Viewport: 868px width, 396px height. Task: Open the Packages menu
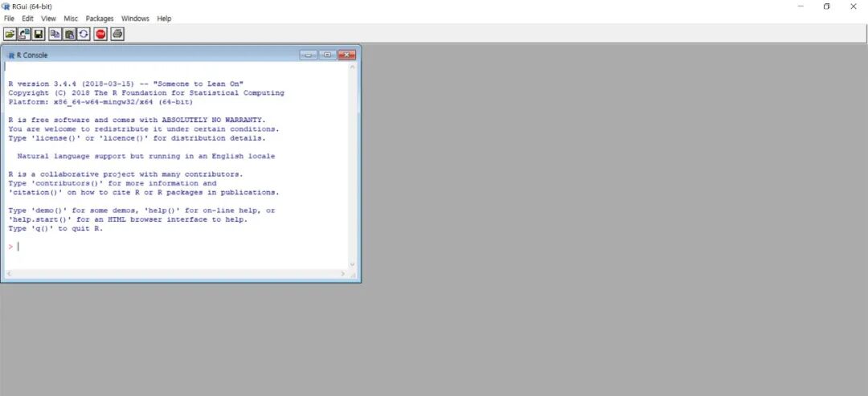pos(100,18)
